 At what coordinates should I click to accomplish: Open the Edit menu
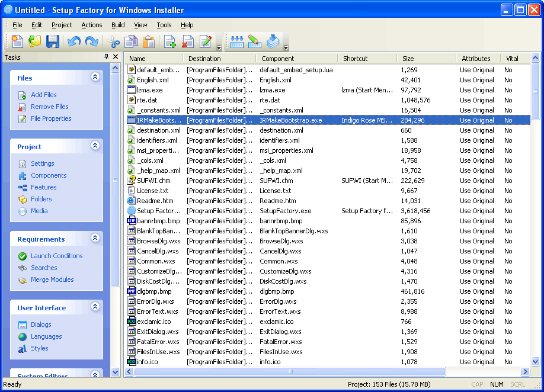pos(37,25)
